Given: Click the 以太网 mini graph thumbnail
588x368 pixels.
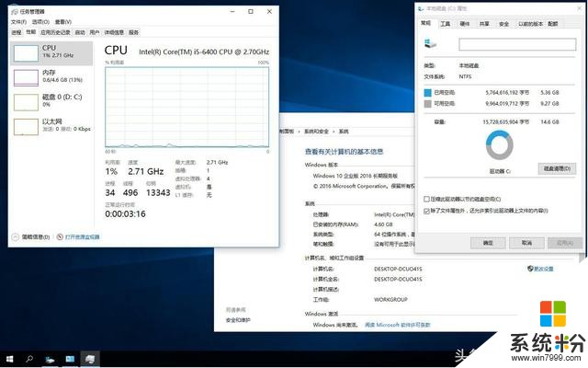Looking at the screenshot, I should click(x=26, y=127).
